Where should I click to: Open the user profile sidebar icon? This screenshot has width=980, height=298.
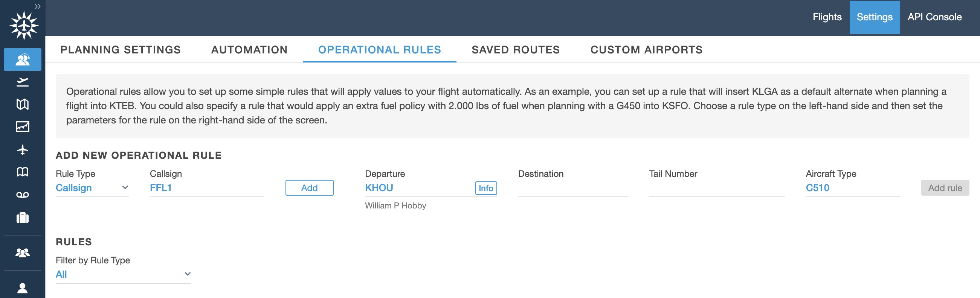click(x=23, y=288)
